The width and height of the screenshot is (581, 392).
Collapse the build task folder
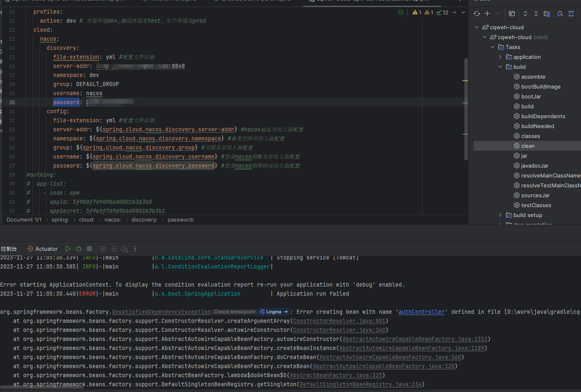(x=500, y=67)
